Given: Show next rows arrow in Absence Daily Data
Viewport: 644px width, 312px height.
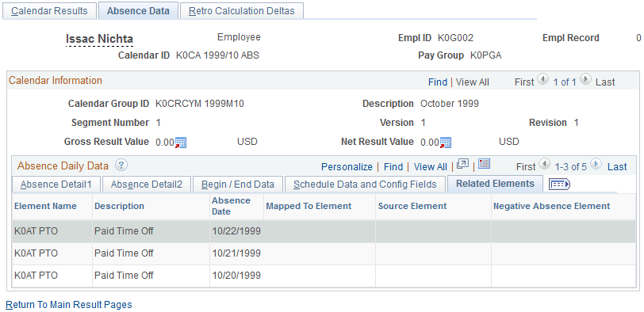Looking at the screenshot, I should 596,164.
